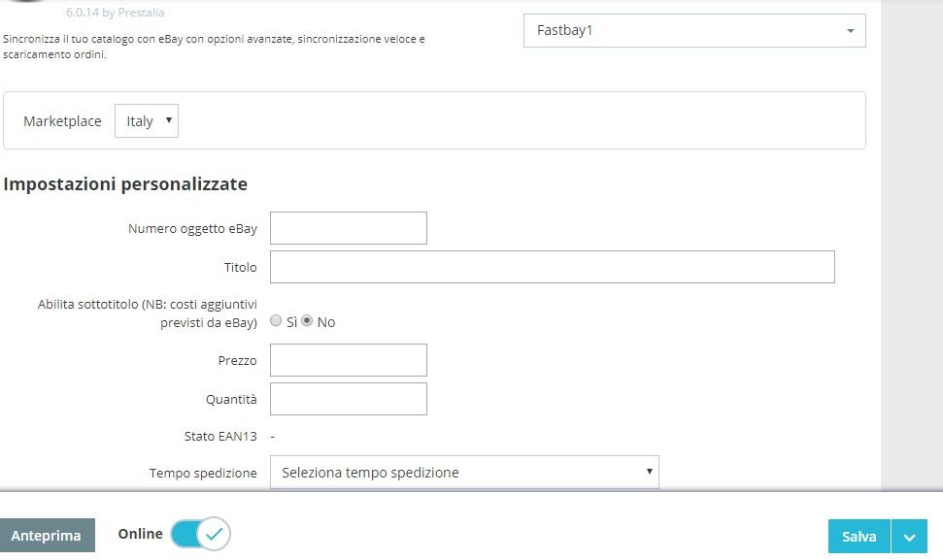Screen dimensions: 943x560
Task: Click the Anteprima button
Action: tap(47, 536)
